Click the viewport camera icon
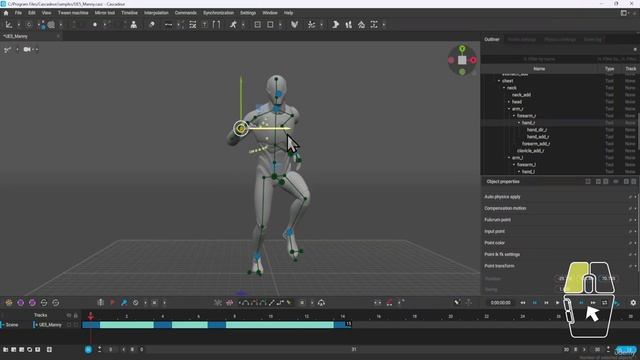Screen dimensions: 640x360 27,49
